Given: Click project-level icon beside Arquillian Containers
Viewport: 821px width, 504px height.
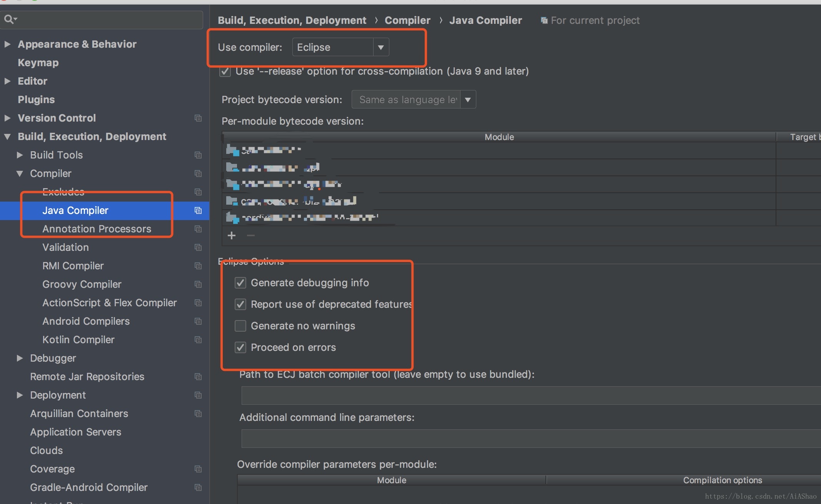Looking at the screenshot, I should [198, 414].
